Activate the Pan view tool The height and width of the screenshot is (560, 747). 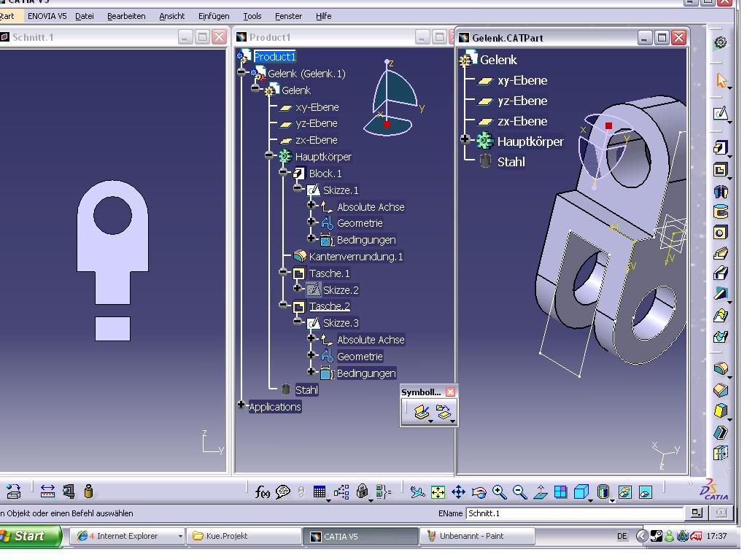[458, 492]
